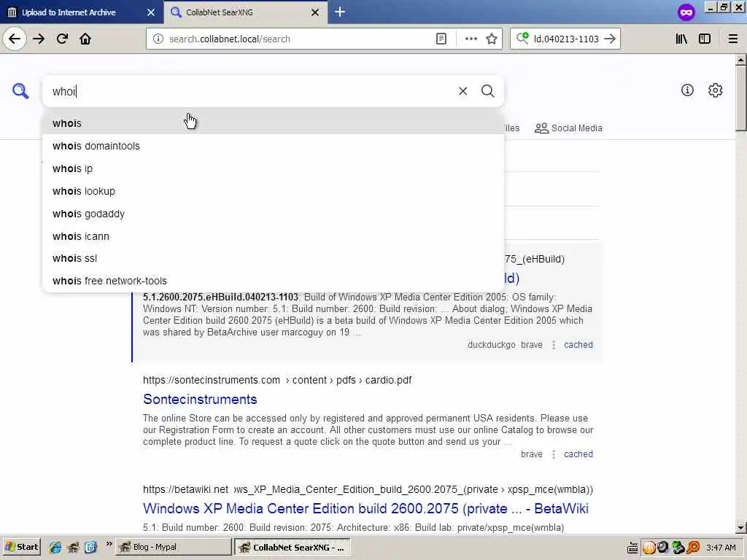Go forward to the next page

click(x=39, y=39)
